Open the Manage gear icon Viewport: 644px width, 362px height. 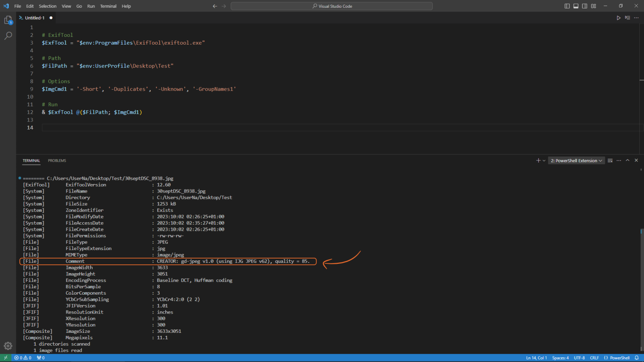(x=8, y=346)
